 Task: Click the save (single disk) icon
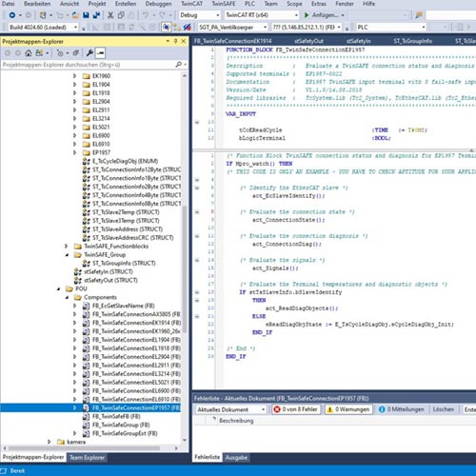click(86, 15)
